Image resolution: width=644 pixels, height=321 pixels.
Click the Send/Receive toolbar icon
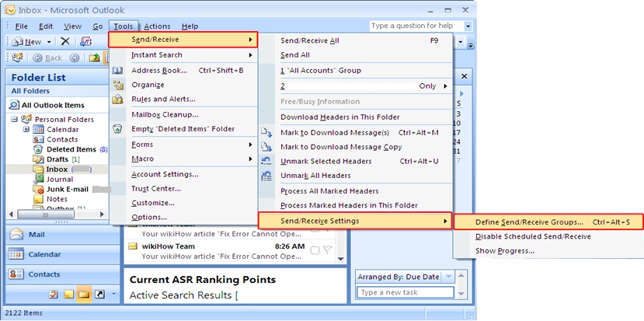point(85,41)
